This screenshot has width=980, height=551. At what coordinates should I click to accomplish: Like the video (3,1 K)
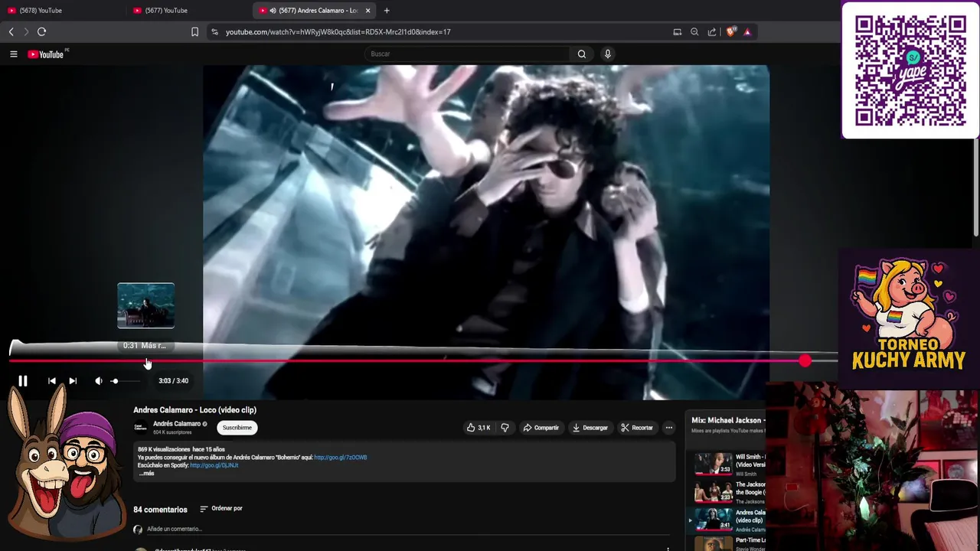click(479, 428)
